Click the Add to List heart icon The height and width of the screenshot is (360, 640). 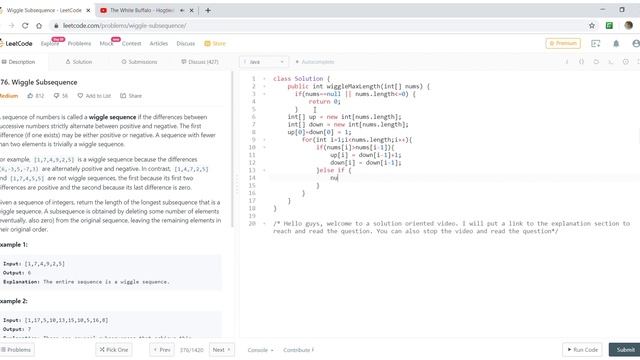pos(80,96)
